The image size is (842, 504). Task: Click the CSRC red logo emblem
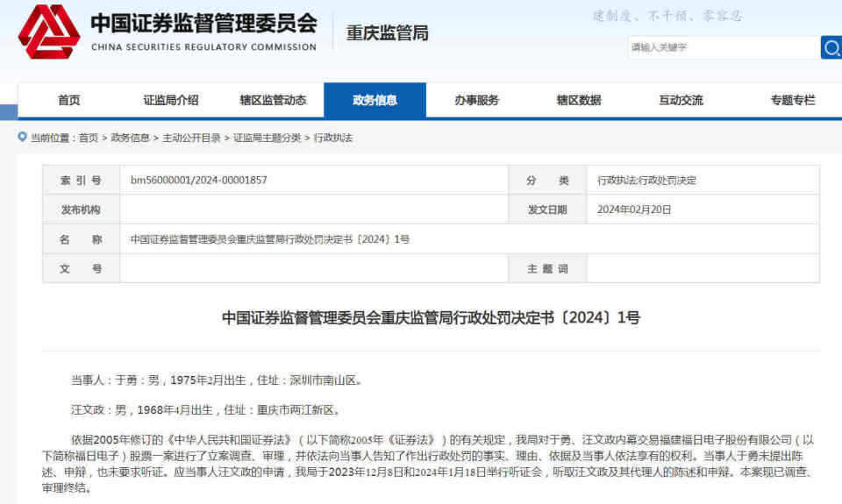[x=49, y=32]
